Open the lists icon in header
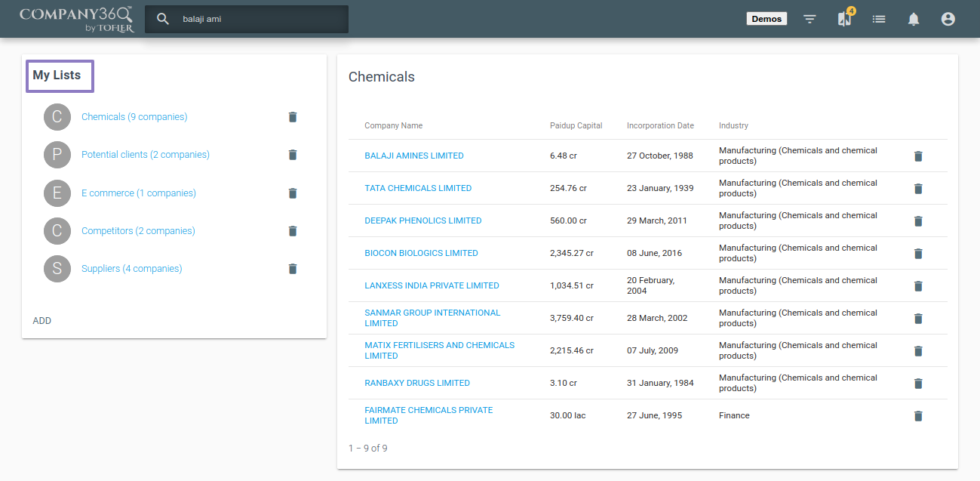This screenshot has height=481, width=980. 879,19
